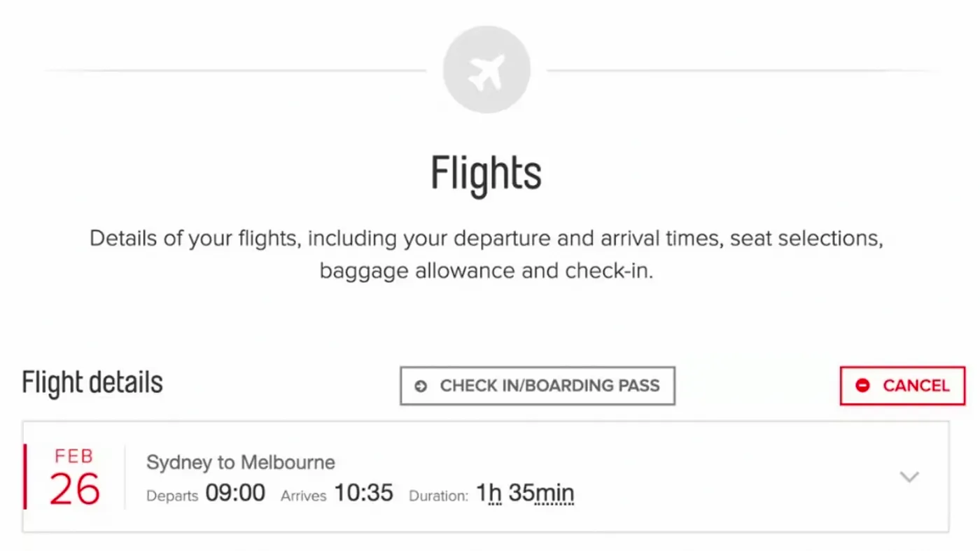Select the Sydney to Melbourne route title
The height and width of the screenshot is (551, 980).
[240, 462]
